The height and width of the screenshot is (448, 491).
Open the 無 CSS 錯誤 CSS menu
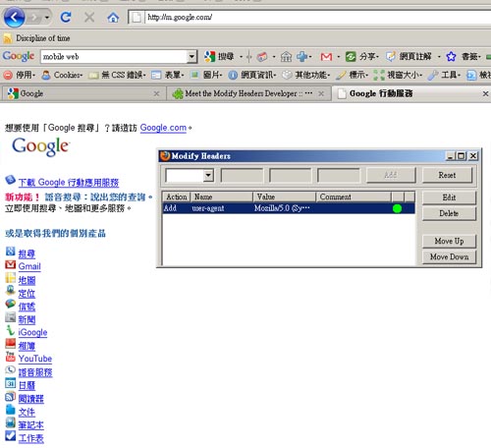(x=117, y=75)
